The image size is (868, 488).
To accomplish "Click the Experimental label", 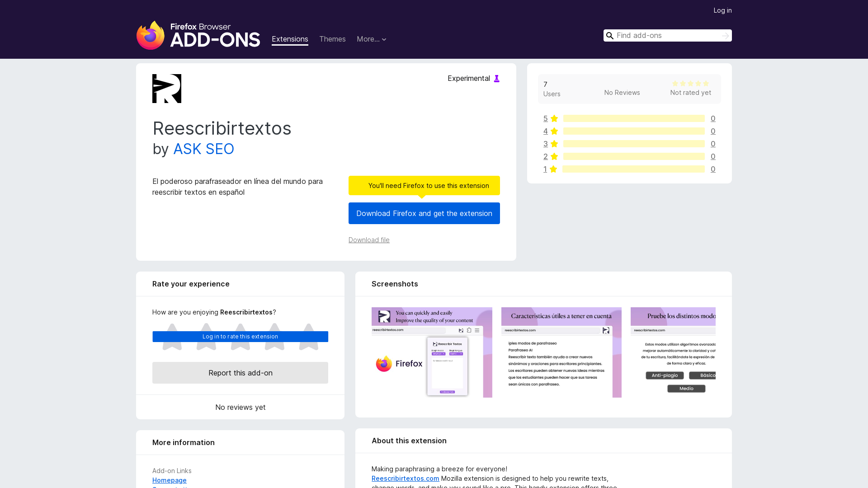I will coord(469,79).
